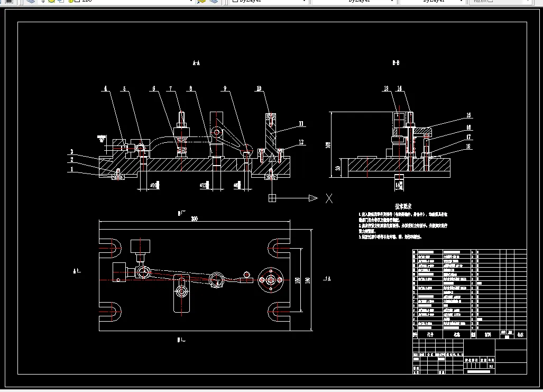543x392 pixels.
Task: Select the 180 width dimension text
Action: pos(308,280)
